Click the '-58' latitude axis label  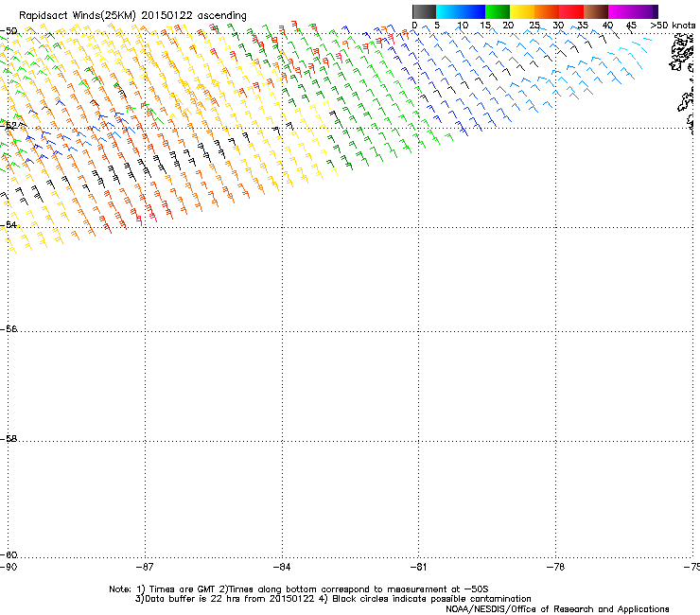click(x=9, y=439)
